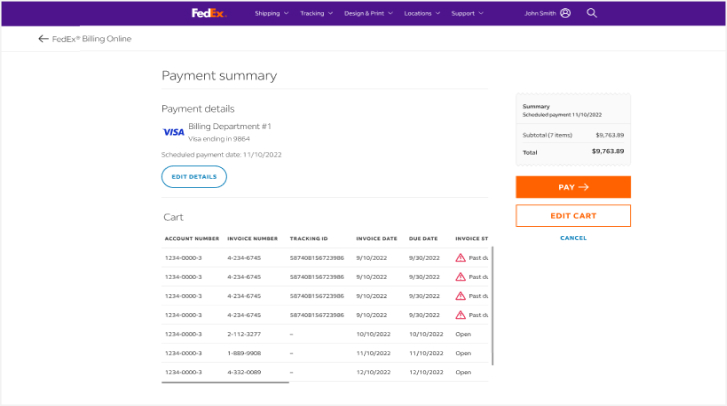Click the John Smith profile icon

point(566,13)
